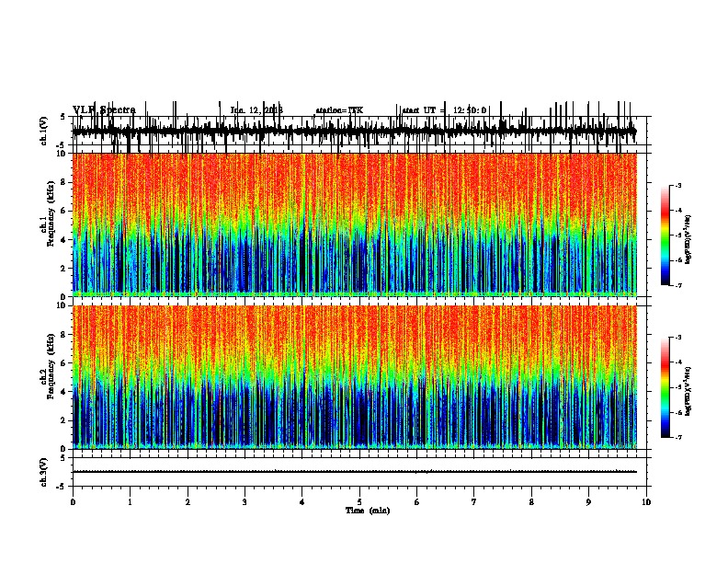Click the 'start UT = 12:50: 0' label
728x563 pixels.
click(x=444, y=110)
